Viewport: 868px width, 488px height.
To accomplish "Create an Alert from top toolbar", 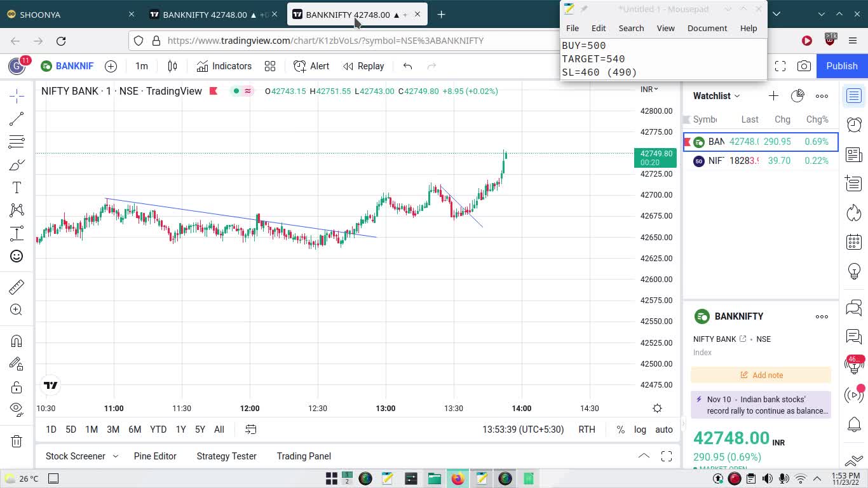I will tap(311, 66).
